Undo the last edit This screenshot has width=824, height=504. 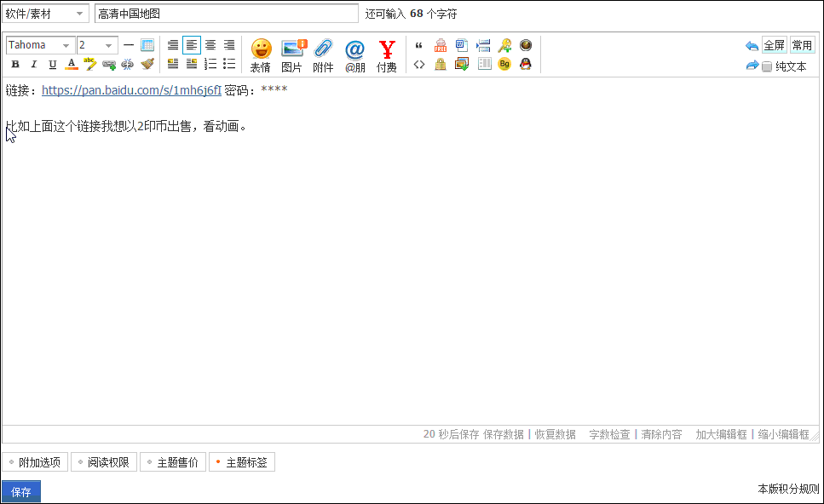click(x=752, y=46)
